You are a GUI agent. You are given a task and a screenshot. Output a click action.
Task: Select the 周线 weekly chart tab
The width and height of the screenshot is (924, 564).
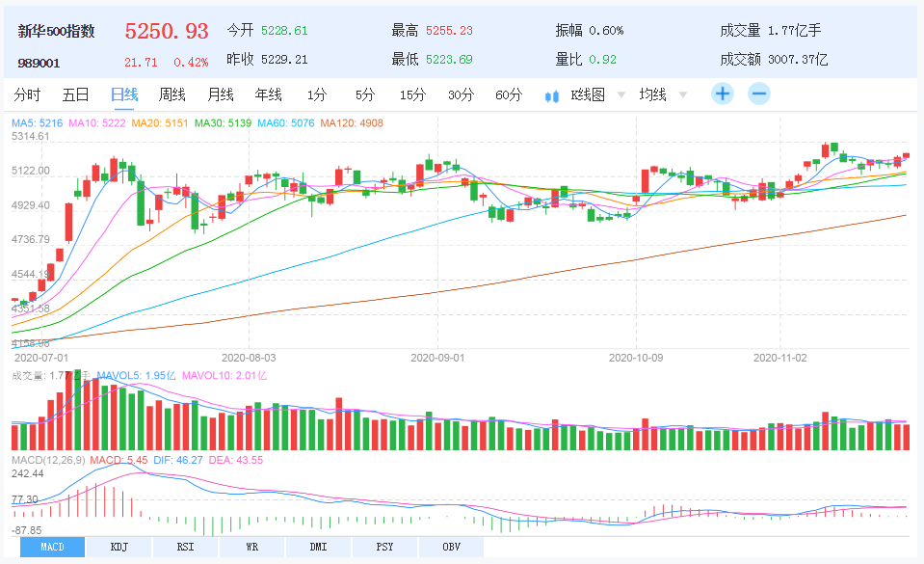172,94
